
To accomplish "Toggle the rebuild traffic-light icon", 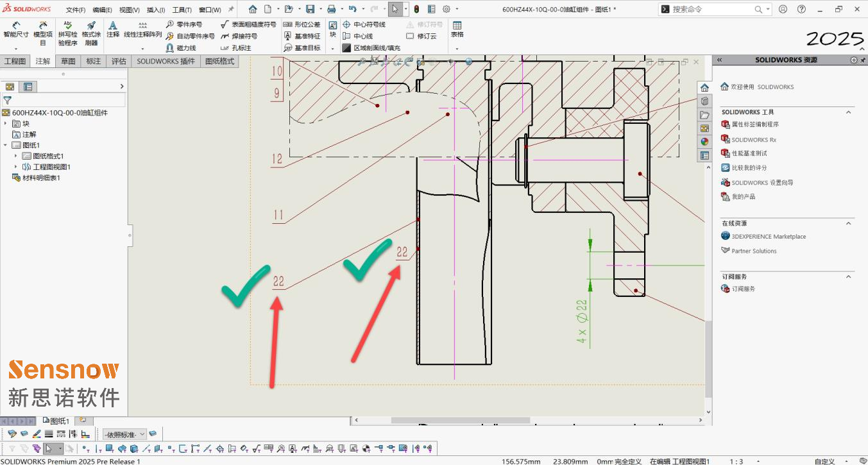I will click(x=416, y=10).
